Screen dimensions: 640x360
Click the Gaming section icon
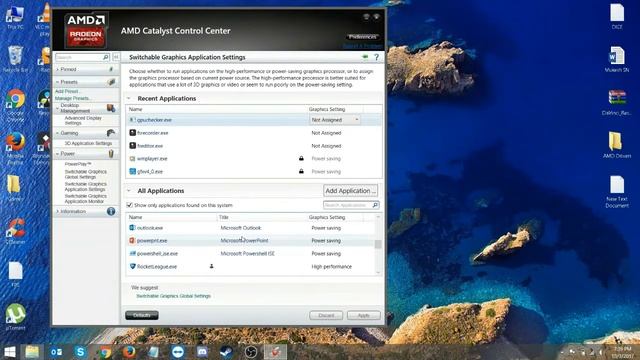pyautogui.click(x=111, y=133)
